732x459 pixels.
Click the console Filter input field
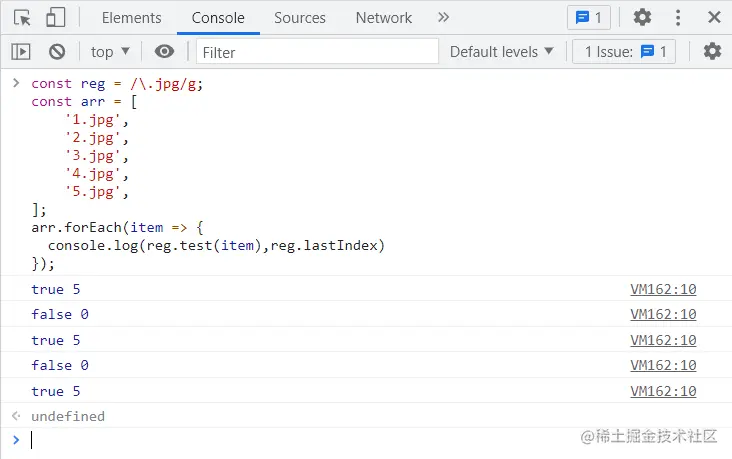click(x=317, y=52)
